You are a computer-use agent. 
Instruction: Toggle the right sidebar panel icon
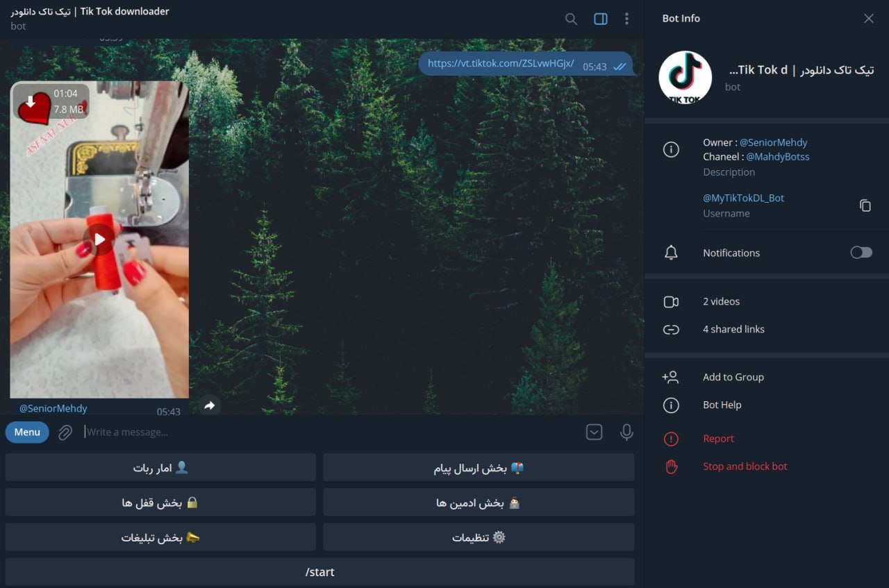coord(601,19)
